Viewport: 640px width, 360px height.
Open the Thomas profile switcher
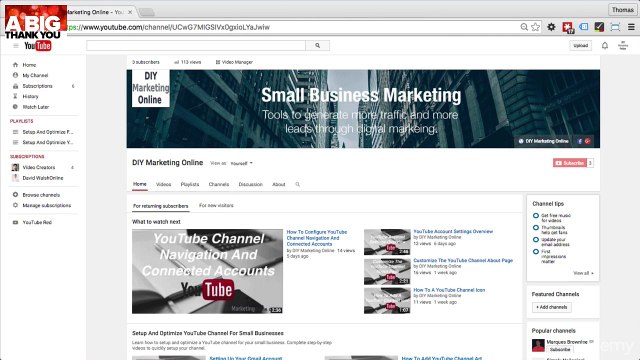click(x=622, y=9)
